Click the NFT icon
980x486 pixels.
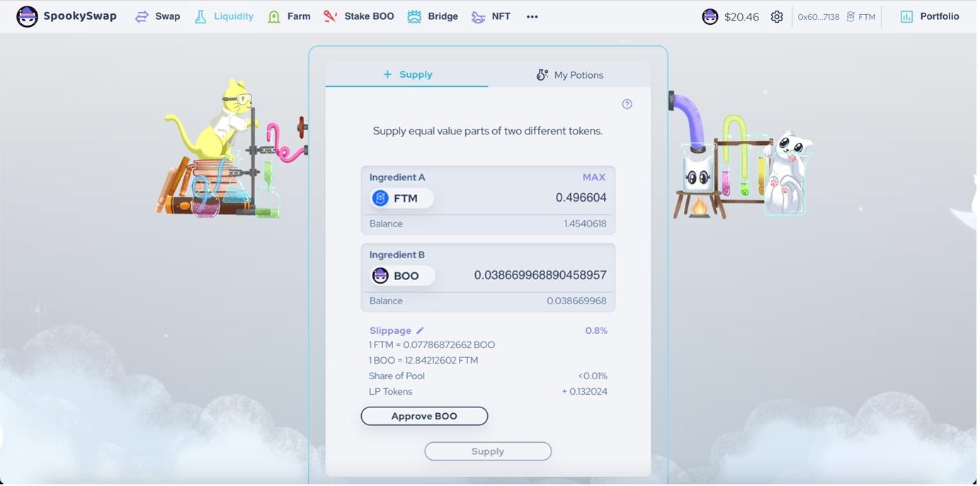coord(479,17)
